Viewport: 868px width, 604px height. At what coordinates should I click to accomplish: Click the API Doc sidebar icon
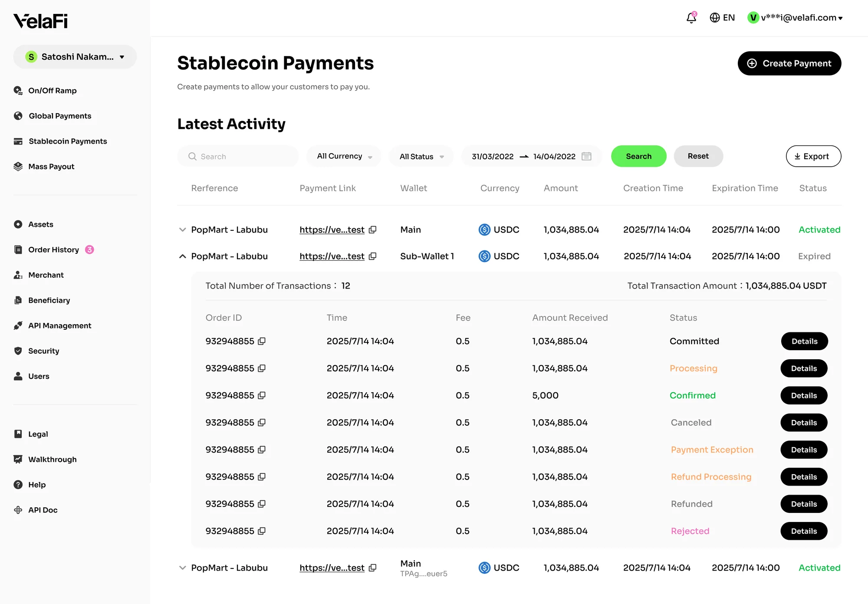click(x=18, y=510)
